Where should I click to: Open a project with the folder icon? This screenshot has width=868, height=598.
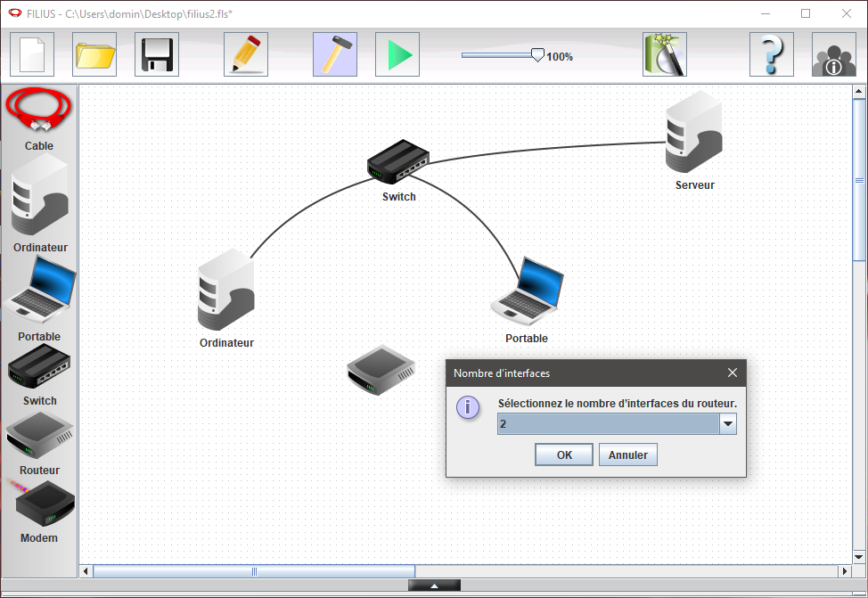[94, 55]
